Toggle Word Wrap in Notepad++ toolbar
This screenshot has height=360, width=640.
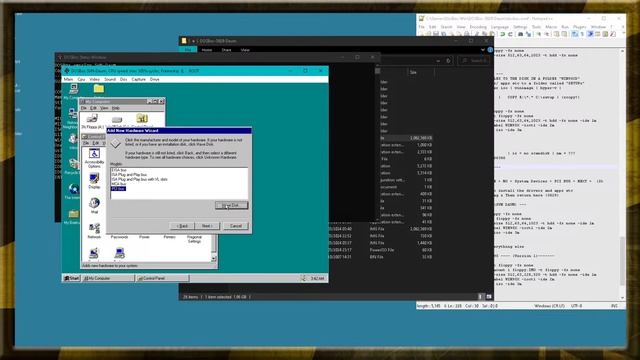click(x=574, y=34)
